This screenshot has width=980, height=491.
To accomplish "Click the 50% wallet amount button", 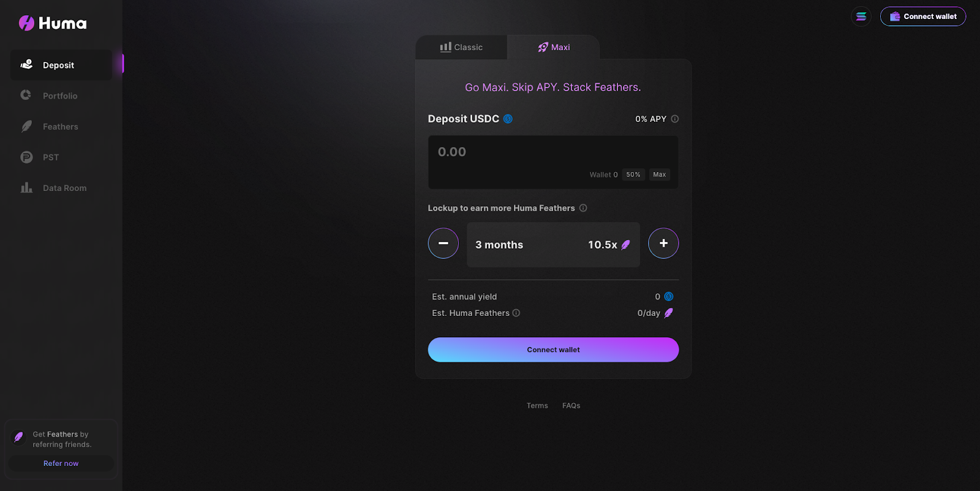I will point(633,174).
